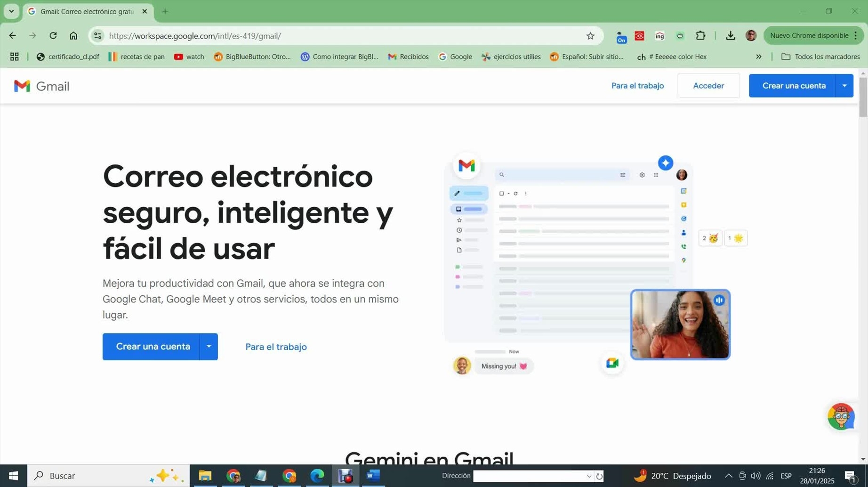Open the Chrome profile avatar

751,36
